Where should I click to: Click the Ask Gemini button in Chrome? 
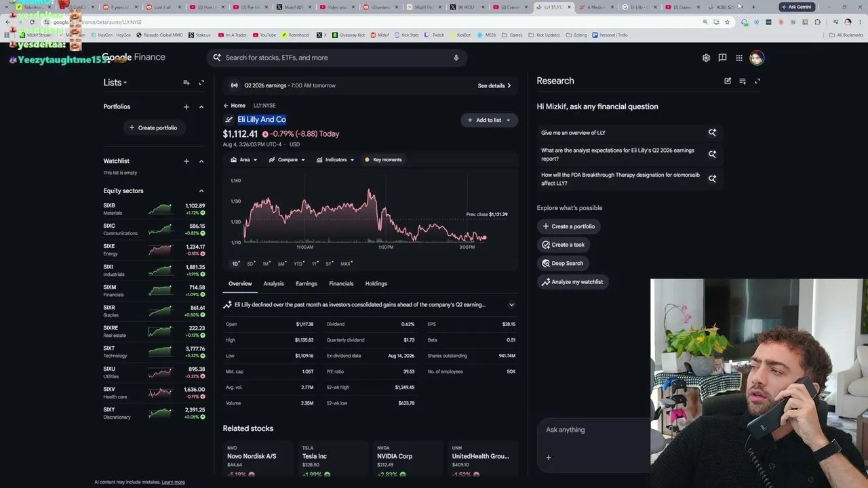(796, 7)
